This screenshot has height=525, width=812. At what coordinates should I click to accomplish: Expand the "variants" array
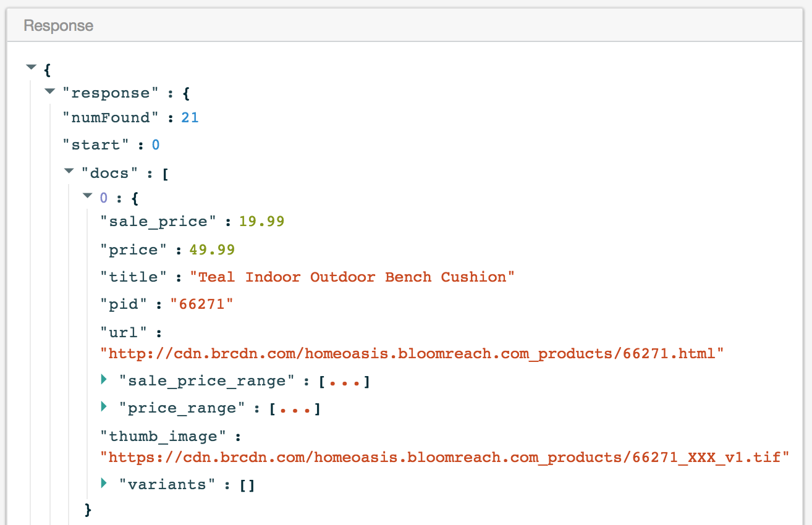[x=104, y=484]
